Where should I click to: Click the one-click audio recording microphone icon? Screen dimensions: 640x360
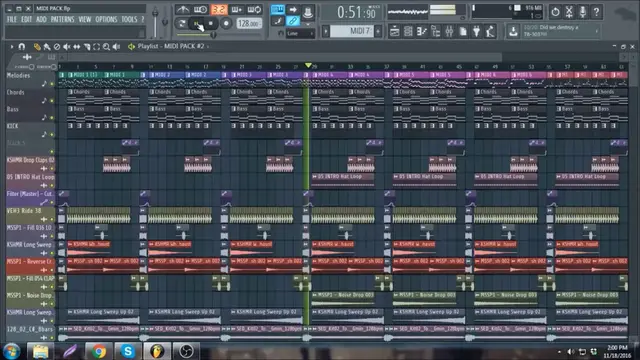tap(583, 12)
